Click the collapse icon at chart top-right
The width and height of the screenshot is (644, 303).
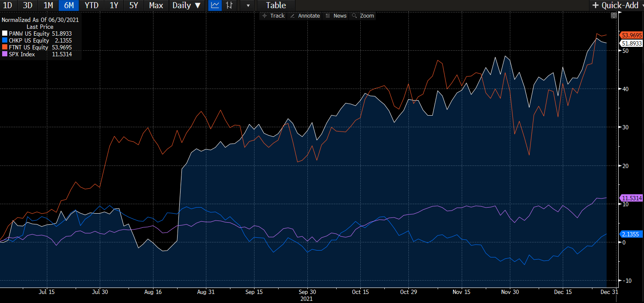[x=613, y=16]
